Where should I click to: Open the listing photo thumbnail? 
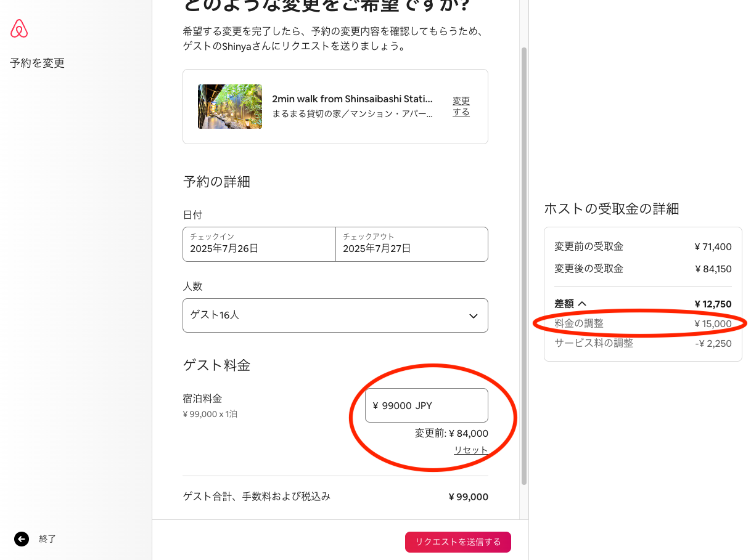click(x=229, y=107)
